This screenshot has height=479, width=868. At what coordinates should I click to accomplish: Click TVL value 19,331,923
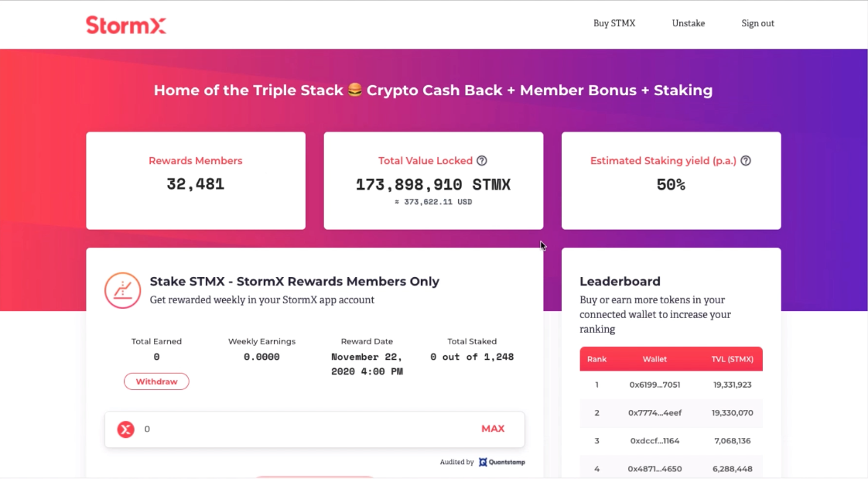(x=733, y=385)
